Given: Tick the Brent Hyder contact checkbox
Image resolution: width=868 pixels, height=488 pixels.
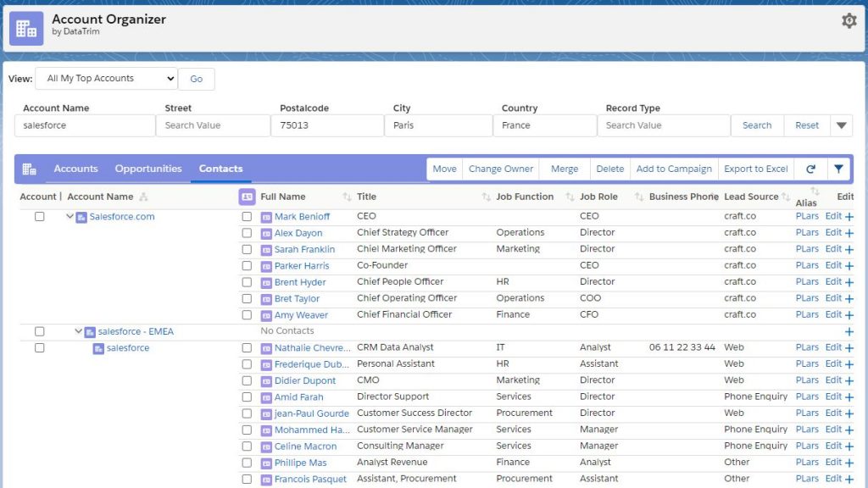Looking at the screenshot, I should pyautogui.click(x=247, y=282).
